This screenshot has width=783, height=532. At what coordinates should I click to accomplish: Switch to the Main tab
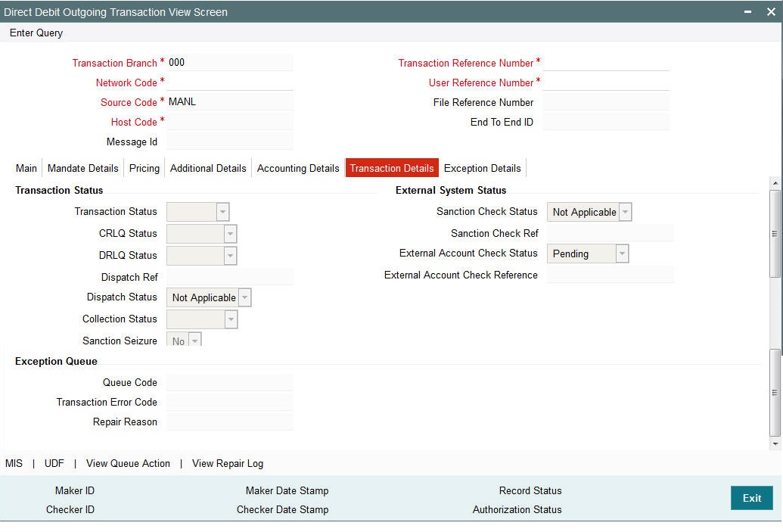tap(25, 168)
